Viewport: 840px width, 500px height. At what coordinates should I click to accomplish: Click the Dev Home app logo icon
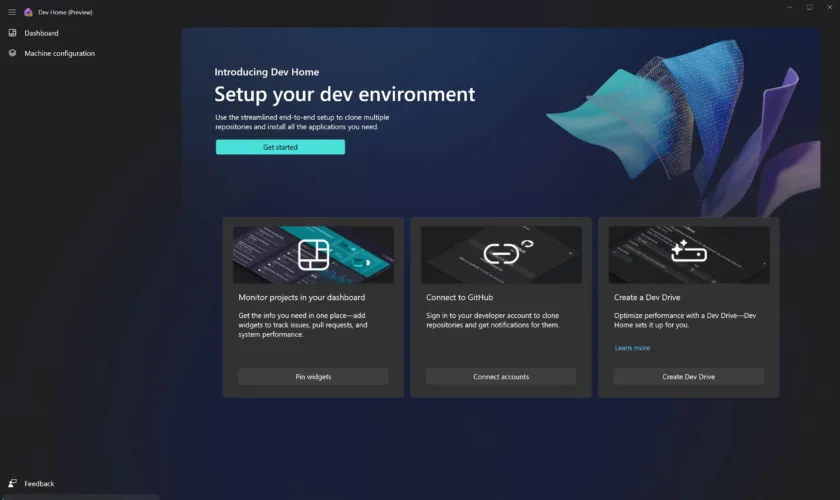click(28, 12)
